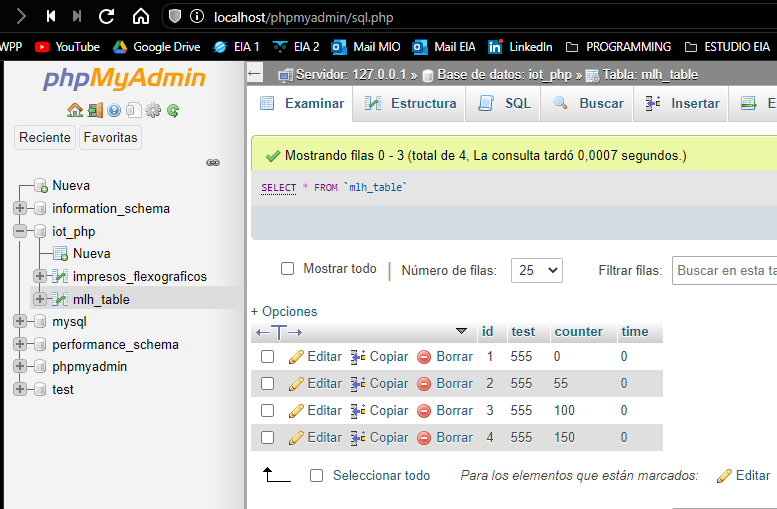Expand the mlh_table tree node
777x509 pixels.
(40, 299)
